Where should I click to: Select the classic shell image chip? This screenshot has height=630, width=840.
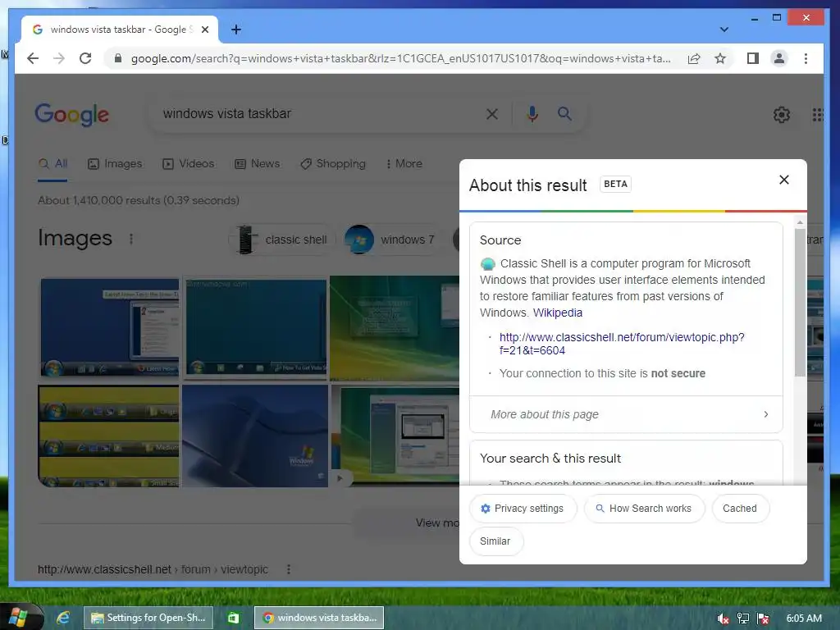pyautogui.click(x=282, y=240)
